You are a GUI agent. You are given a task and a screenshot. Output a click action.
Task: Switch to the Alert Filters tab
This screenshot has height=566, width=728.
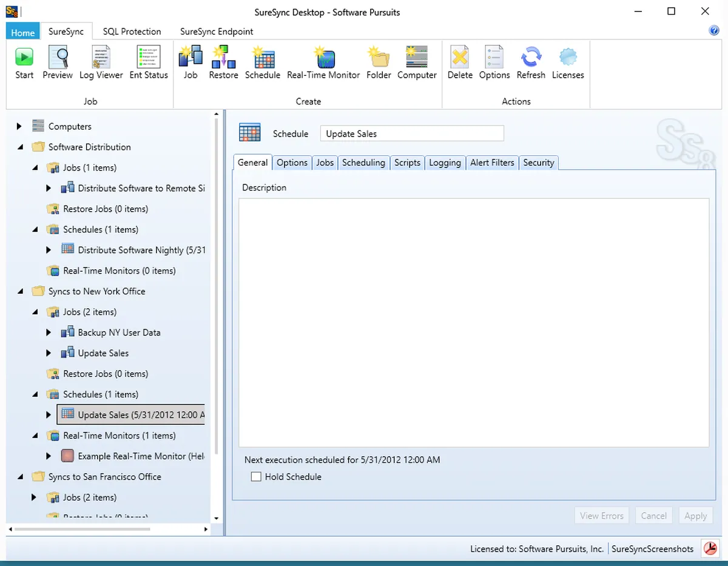(x=492, y=163)
